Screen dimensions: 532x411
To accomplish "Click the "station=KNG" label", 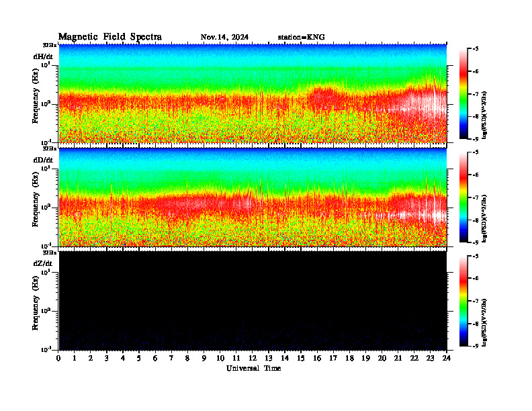I will point(302,37).
